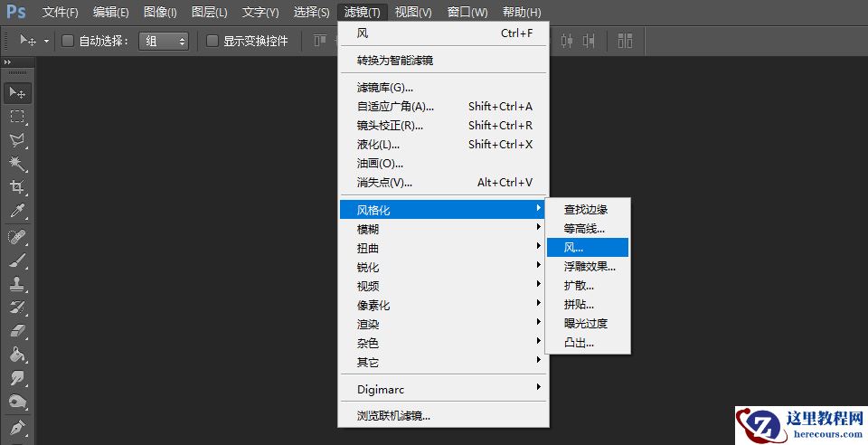Click the auto-align layers icon

coord(625,41)
